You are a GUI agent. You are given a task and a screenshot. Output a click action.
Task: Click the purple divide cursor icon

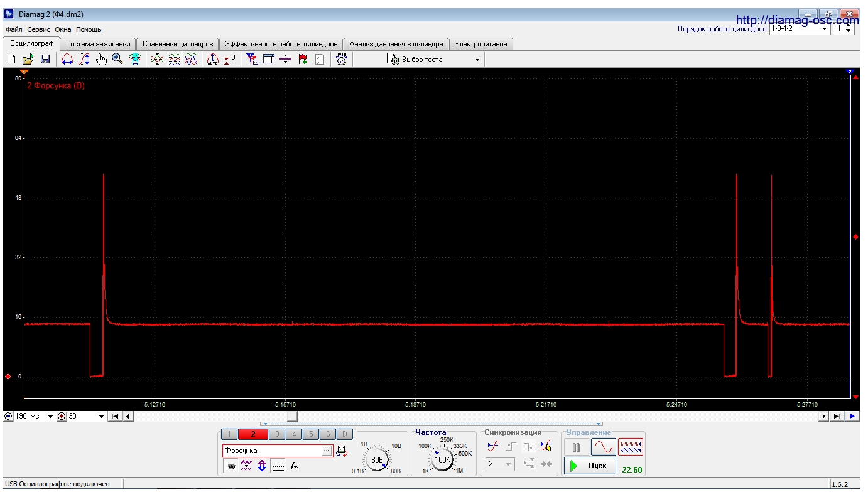[x=286, y=60]
